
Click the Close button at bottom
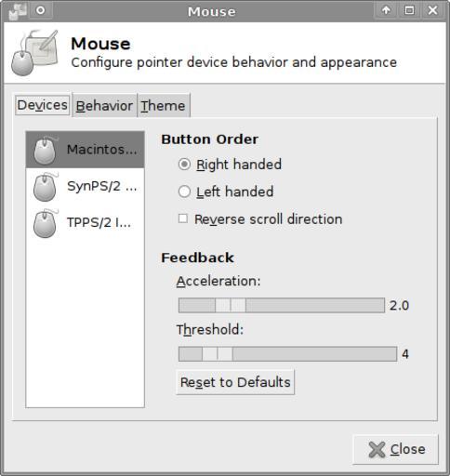click(x=396, y=449)
